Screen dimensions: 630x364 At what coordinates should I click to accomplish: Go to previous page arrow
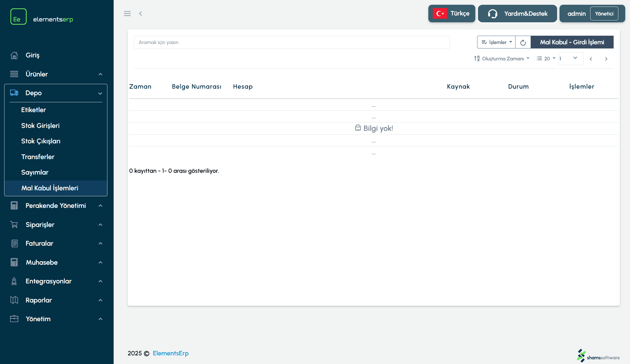tap(591, 59)
